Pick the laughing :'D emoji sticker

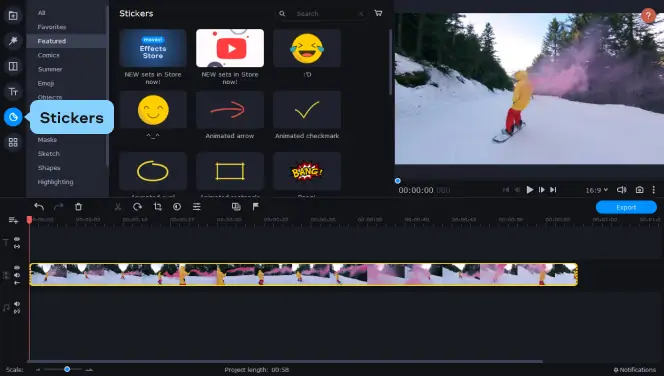(x=307, y=48)
